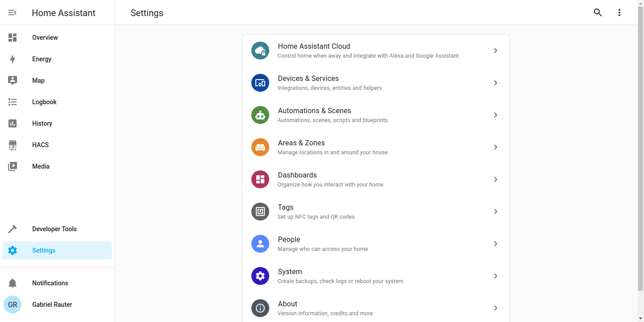The width and height of the screenshot is (644, 322).
Task: Click 'Version information, credits and more'
Action: click(325, 314)
